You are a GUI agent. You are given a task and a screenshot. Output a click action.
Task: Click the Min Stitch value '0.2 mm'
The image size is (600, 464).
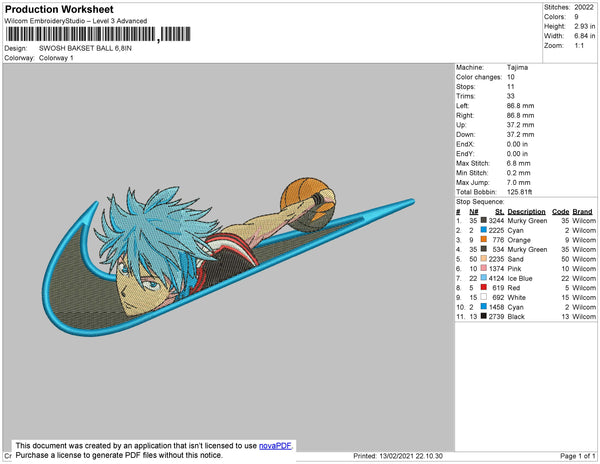coord(518,173)
